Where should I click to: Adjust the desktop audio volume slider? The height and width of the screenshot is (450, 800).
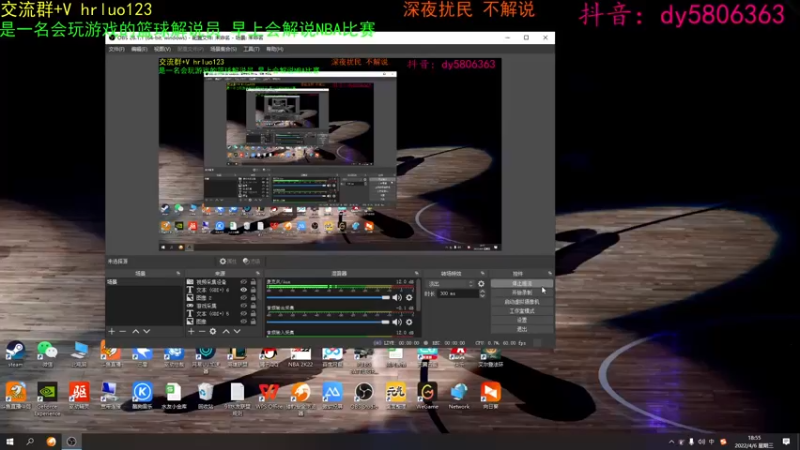pos(328,322)
